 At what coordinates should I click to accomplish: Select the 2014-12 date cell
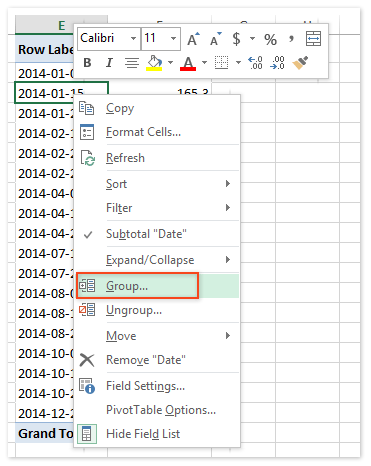(x=45, y=413)
